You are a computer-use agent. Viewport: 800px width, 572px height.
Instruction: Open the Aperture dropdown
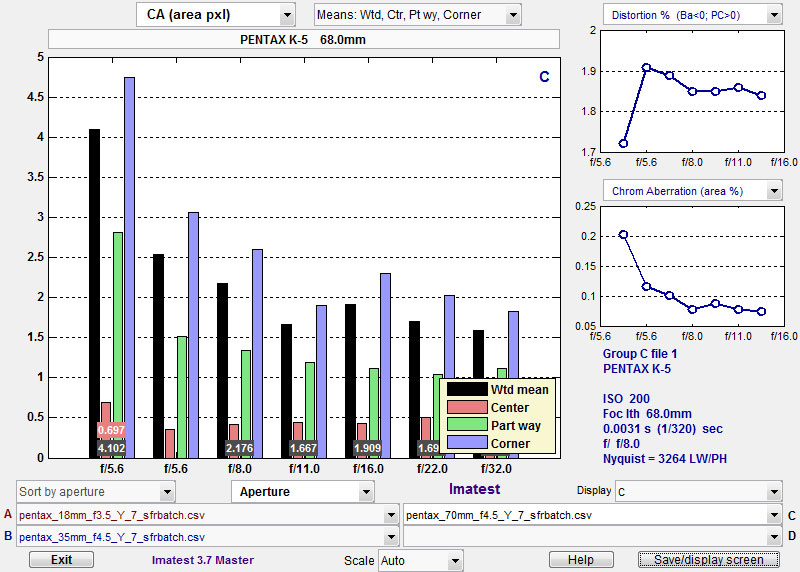click(303, 492)
